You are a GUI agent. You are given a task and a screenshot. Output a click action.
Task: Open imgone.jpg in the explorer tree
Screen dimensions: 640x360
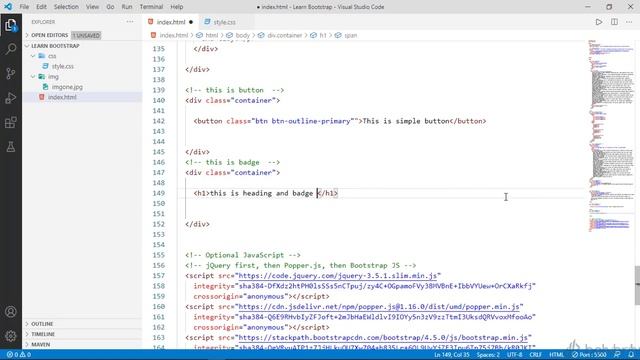click(67, 87)
